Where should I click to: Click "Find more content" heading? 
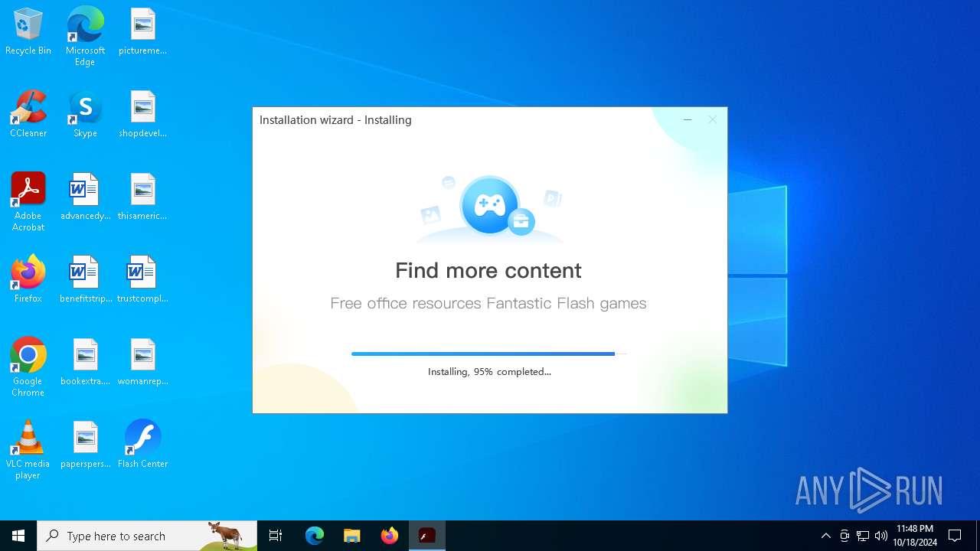(488, 270)
